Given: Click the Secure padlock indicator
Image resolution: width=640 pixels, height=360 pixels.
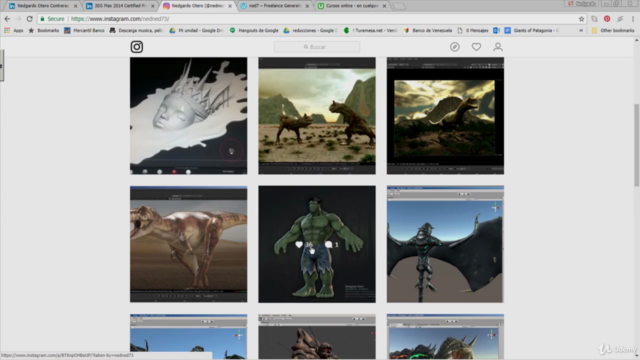Looking at the screenshot, I should pyautogui.click(x=52, y=19).
